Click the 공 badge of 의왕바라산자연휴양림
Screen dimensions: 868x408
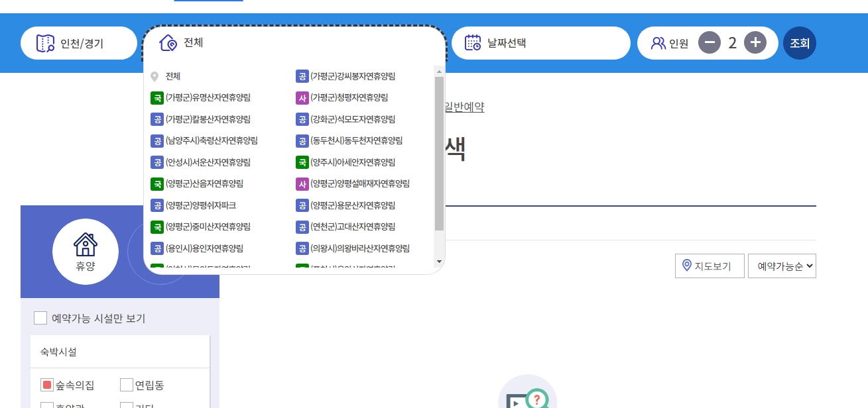(302, 248)
